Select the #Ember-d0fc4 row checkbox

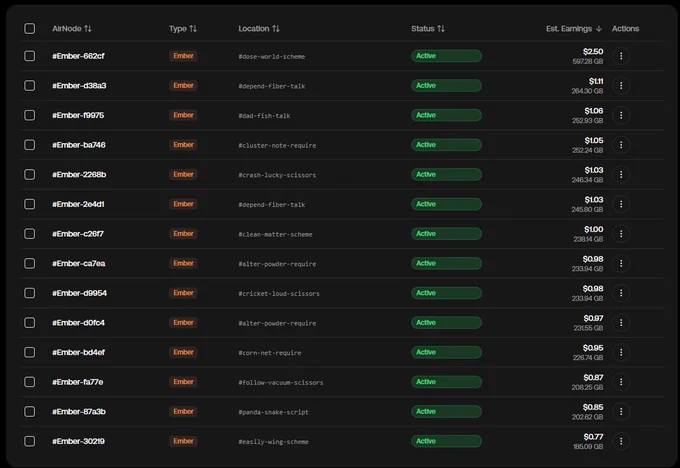(x=29, y=323)
